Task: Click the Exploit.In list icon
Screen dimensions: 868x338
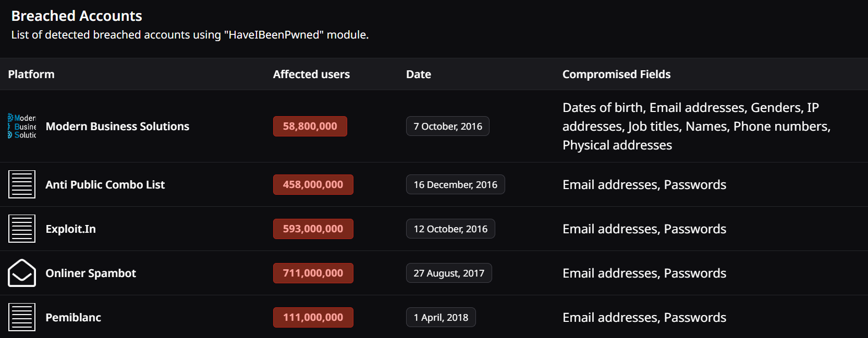Action: pos(22,229)
